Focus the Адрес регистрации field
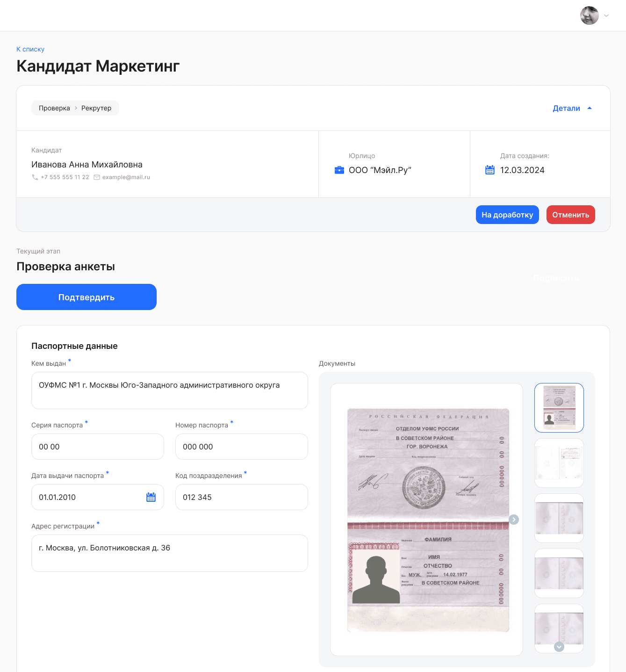The image size is (626, 672). click(170, 553)
